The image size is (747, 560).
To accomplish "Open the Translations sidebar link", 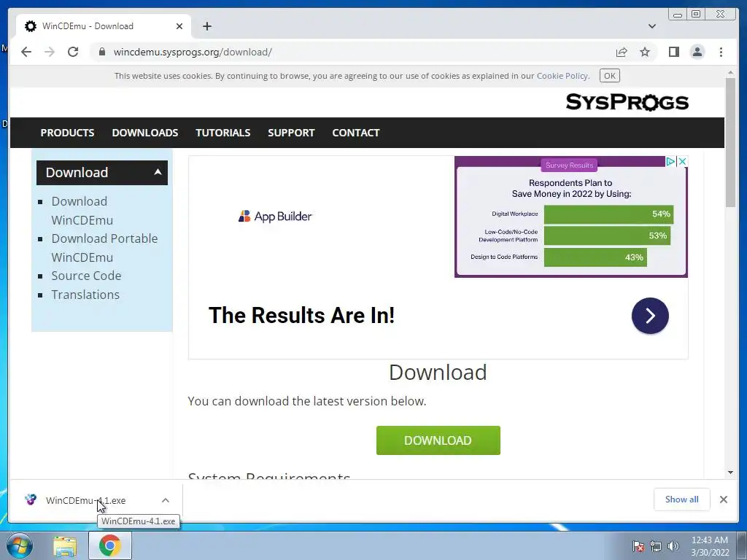I will 85,295.
